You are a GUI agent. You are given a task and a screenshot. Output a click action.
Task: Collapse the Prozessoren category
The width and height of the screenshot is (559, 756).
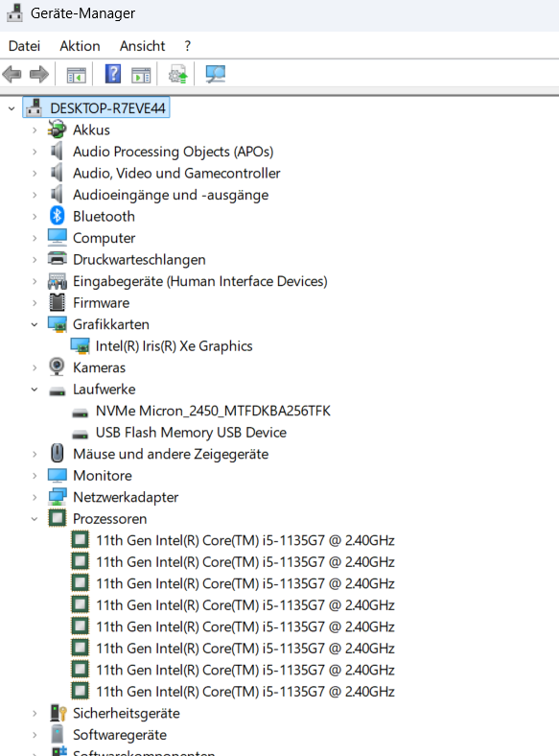coord(35,519)
